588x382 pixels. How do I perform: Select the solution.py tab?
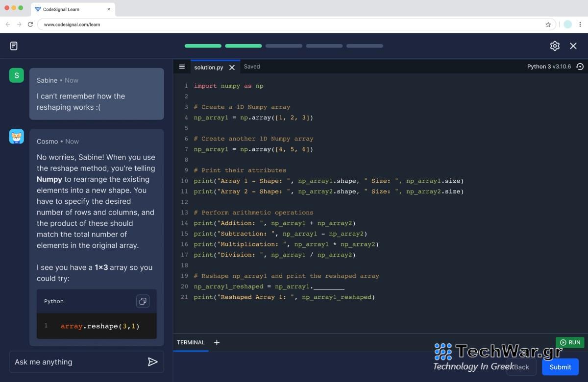(x=208, y=68)
